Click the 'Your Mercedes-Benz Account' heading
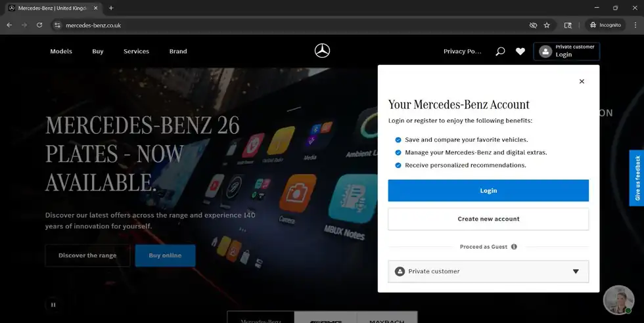The image size is (644, 323). click(459, 104)
